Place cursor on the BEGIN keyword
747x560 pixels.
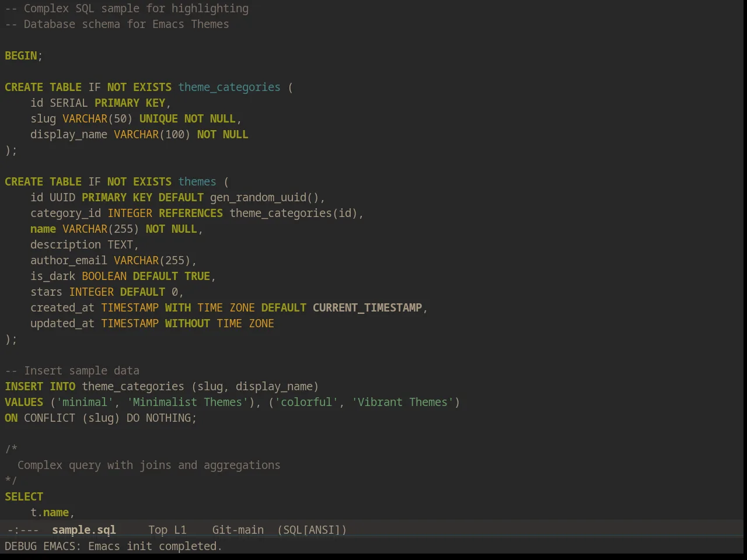pos(21,55)
